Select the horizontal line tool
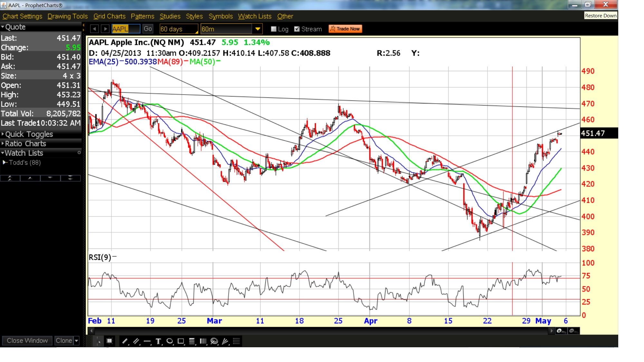The image size is (644, 362). (147, 341)
